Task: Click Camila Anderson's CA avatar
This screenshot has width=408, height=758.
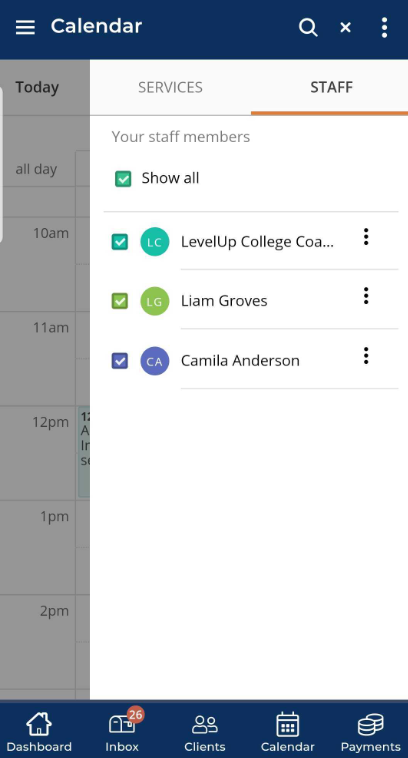Action: click(155, 361)
